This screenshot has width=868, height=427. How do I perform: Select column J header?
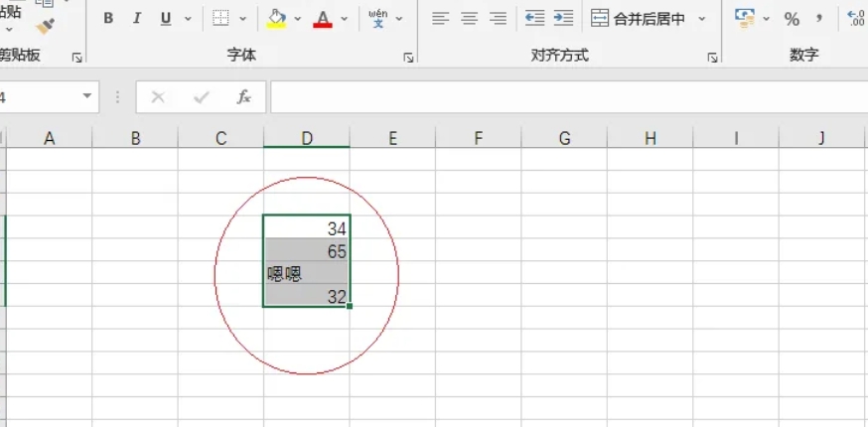[821, 138]
